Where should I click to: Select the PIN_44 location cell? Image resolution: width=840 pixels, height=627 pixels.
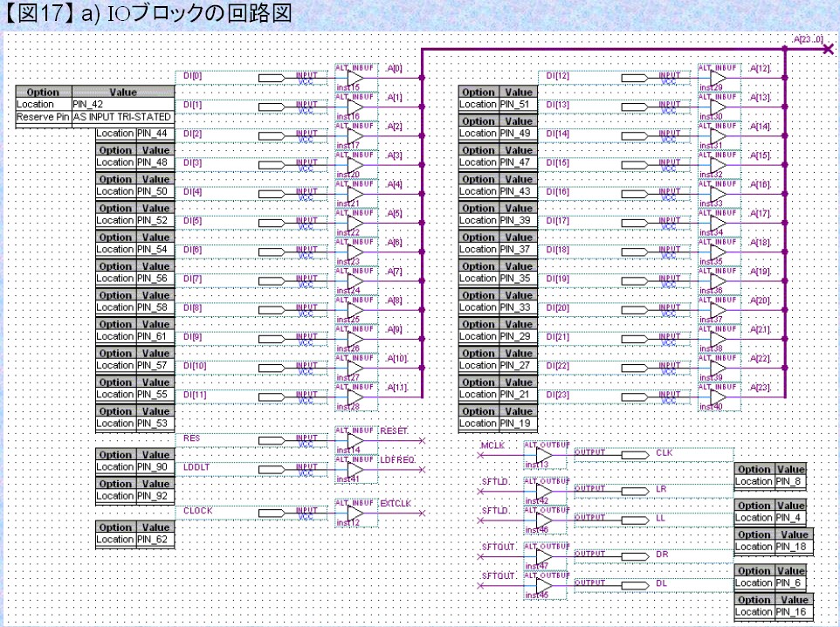pos(155,134)
